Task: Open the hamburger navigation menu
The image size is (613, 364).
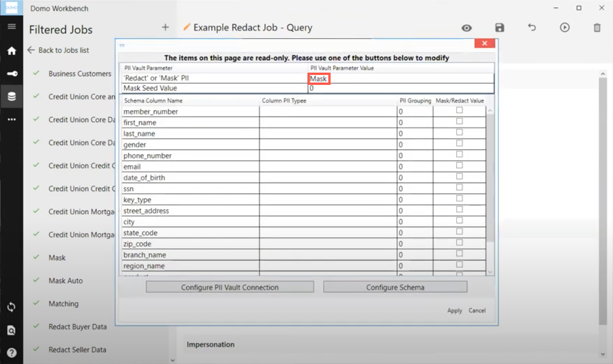Action: [11, 26]
